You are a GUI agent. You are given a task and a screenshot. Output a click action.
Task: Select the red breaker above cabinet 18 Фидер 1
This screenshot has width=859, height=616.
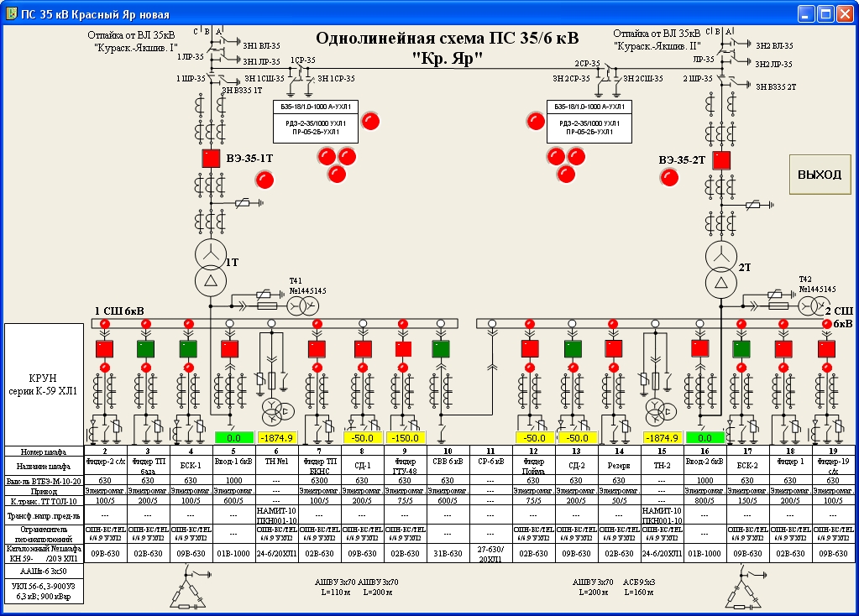tap(783, 349)
